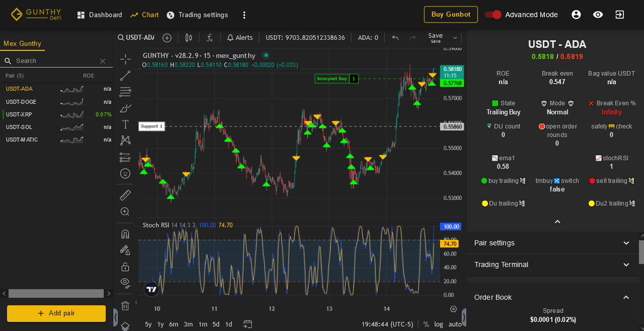The image size is (644, 331).
Task: Select the ruler measure tool
Action: pyautogui.click(x=125, y=195)
